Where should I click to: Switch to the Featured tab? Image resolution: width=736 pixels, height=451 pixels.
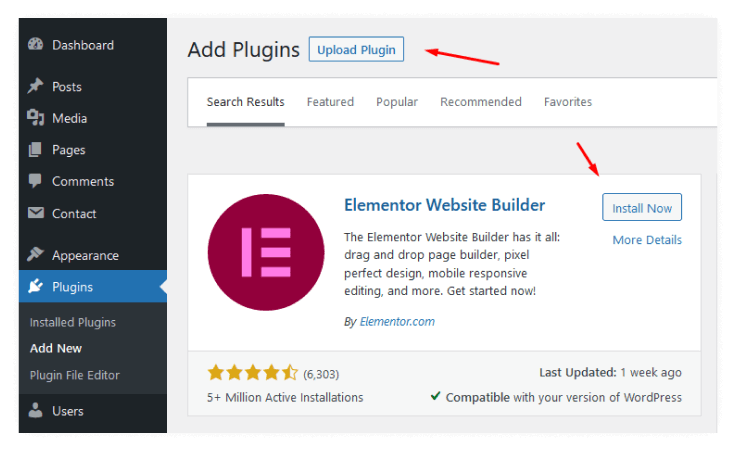[x=330, y=102]
